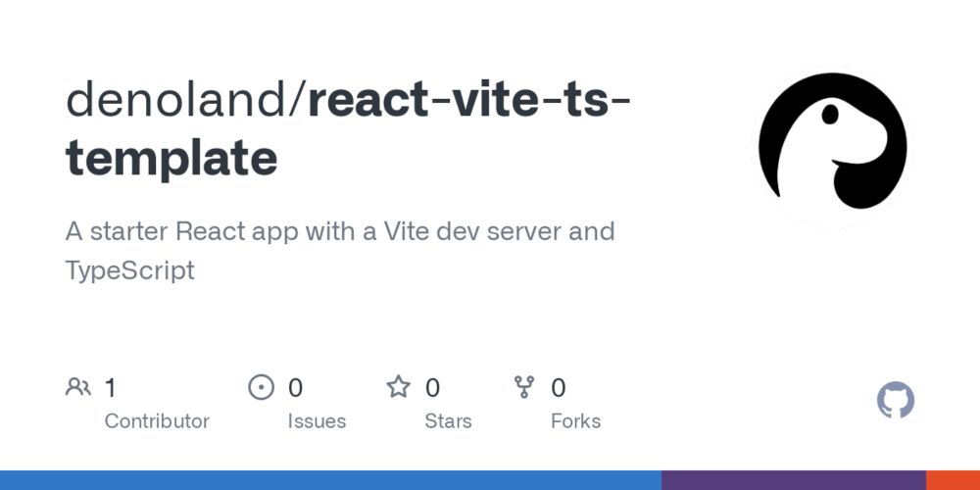
Task: Click the blue language bar segment
Action: pos(330,480)
